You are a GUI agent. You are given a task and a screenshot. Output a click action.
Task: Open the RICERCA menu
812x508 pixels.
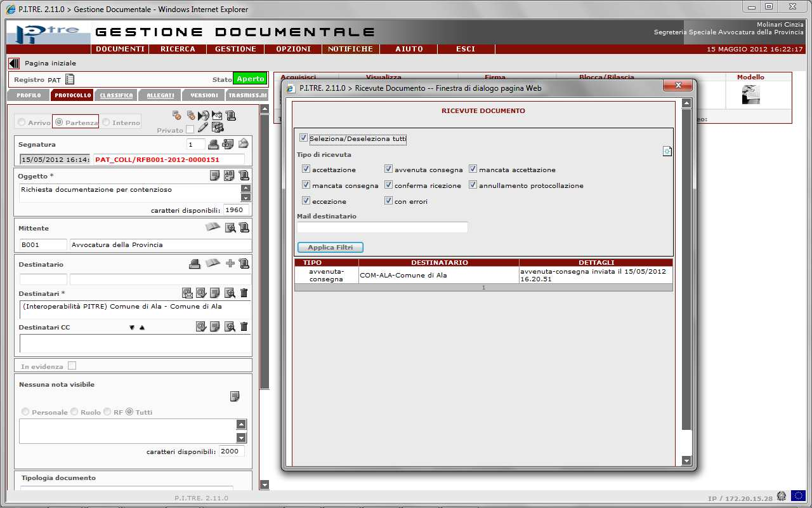[178, 49]
